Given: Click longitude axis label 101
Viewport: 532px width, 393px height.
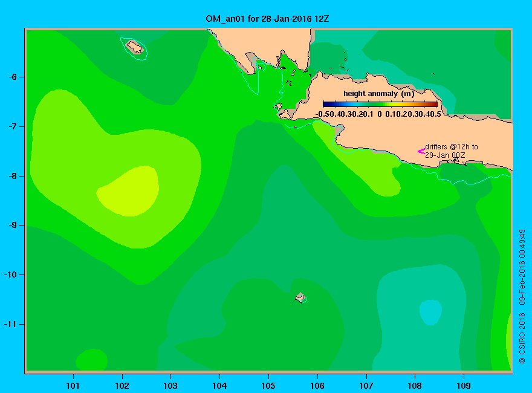Looking at the screenshot, I should pos(73,386).
